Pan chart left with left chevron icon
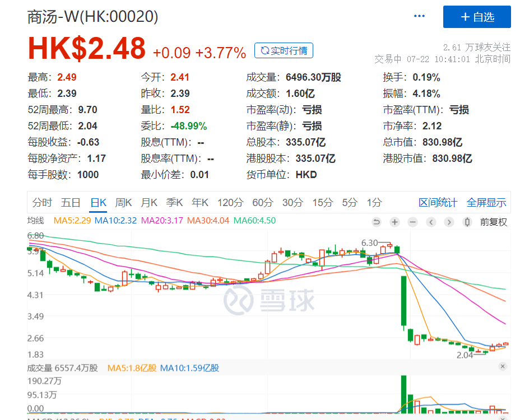Image resolution: width=520 pixels, height=420 pixels. [431, 222]
